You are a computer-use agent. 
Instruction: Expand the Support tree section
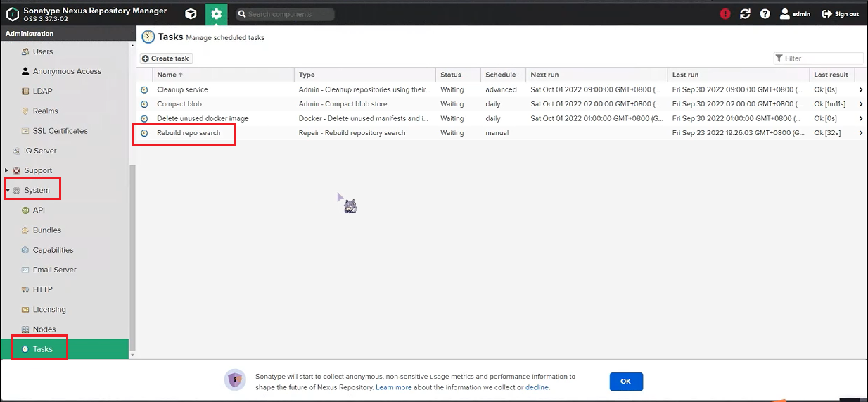tap(7, 170)
